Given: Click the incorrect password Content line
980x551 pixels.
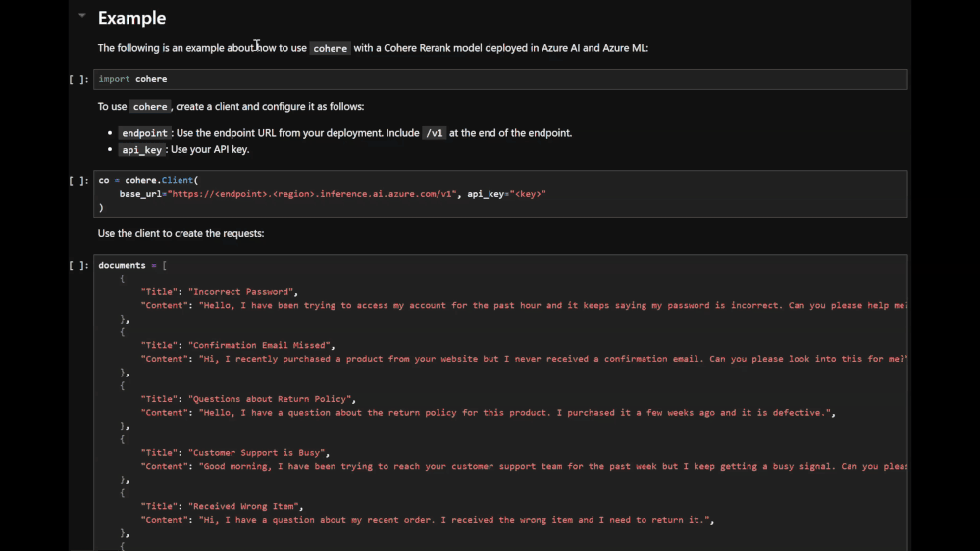Looking at the screenshot, I should [524, 306].
